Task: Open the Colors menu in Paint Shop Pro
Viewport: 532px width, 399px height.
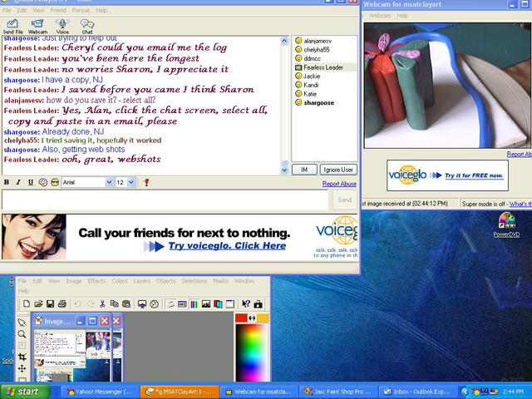Action: click(120, 281)
